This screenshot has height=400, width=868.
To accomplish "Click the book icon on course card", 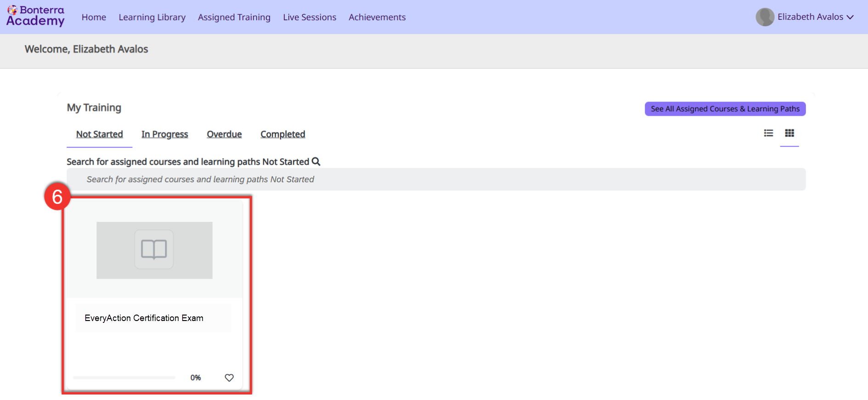I will (154, 249).
